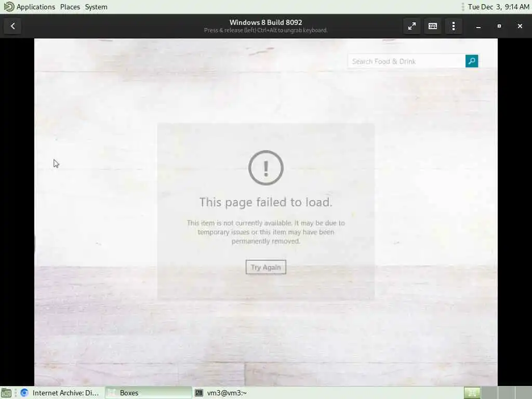
Task: Open the Boxes three-dot options menu
Action: [x=454, y=26]
